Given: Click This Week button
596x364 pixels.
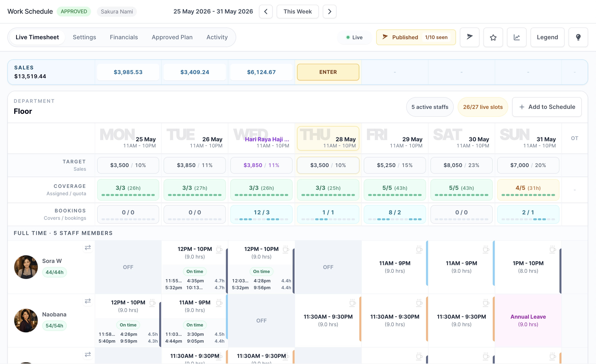Looking at the screenshot, I should (298, 12).
